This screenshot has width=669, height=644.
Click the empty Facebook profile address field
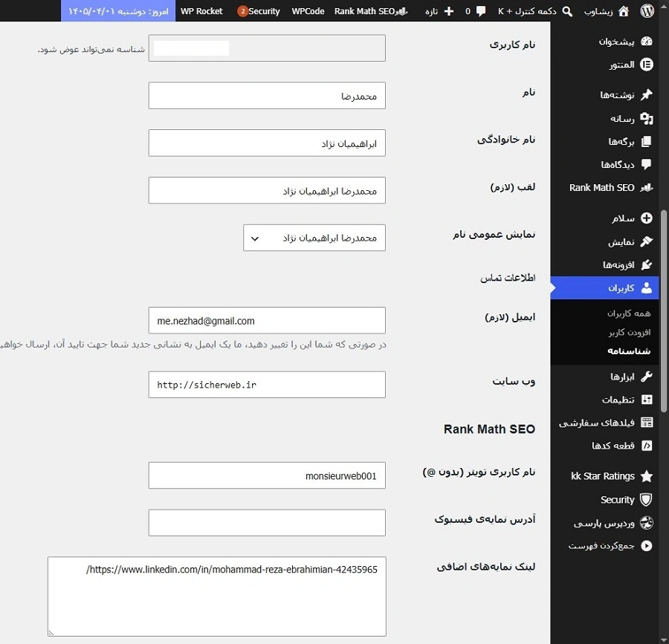(267, 522)
